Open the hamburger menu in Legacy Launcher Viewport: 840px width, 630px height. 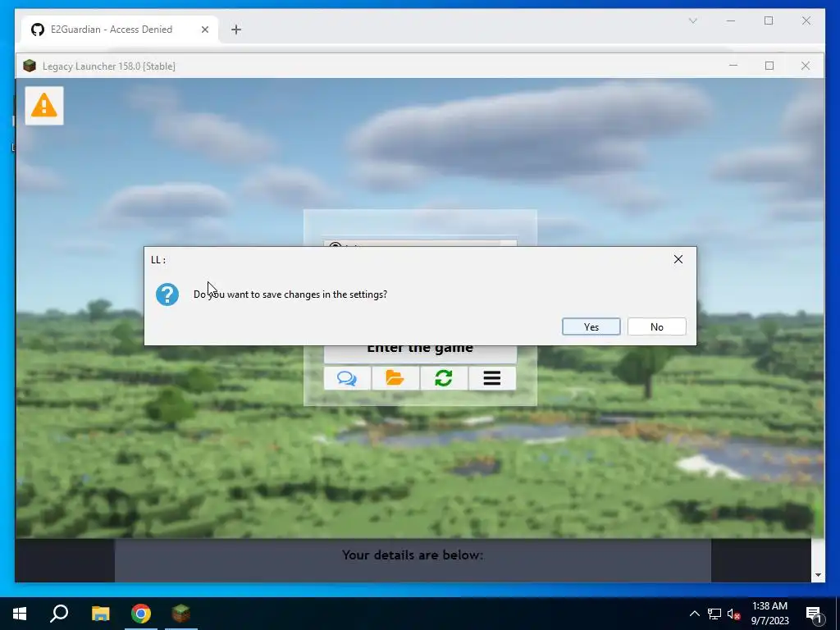coord(492,378)
